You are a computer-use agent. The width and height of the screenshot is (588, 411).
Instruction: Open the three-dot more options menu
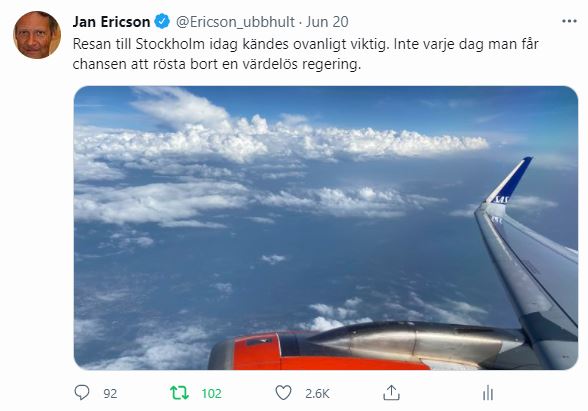pos(569,21)
